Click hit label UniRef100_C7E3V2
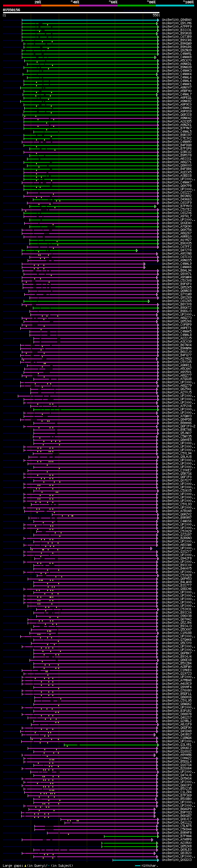Image resolution: width=197 pixels, height=868 pixels. click(177, 139)
